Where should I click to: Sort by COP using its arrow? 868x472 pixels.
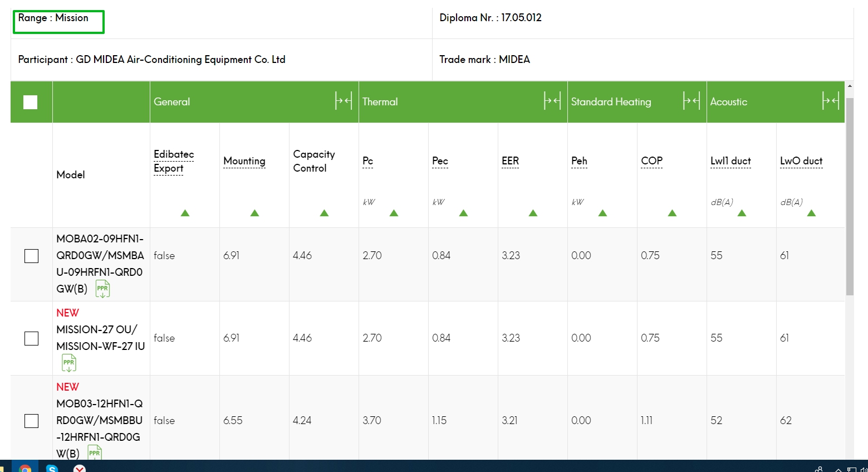pos(672,213)
